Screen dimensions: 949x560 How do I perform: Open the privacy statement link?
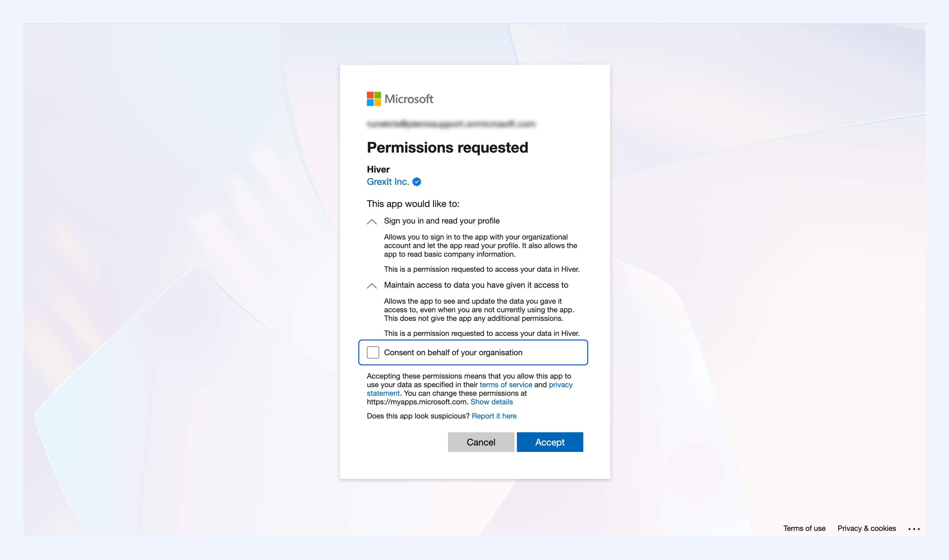pyautogui.click(x=469, y=389)
